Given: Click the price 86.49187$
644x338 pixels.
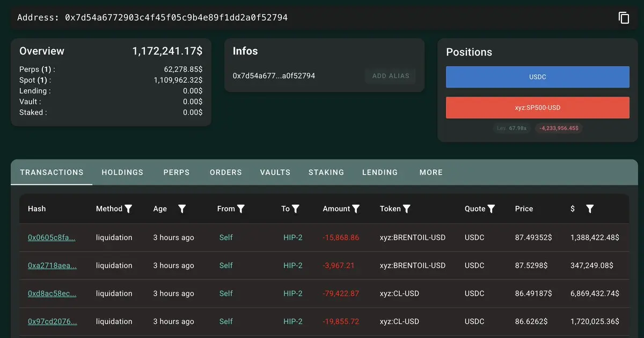Looking at the screenshot, I should (x=533, y=293).
